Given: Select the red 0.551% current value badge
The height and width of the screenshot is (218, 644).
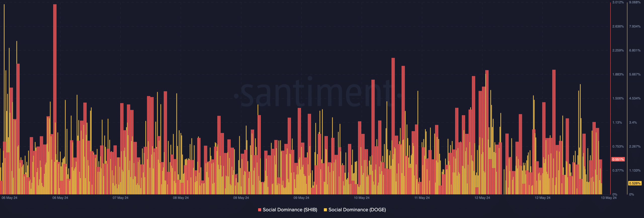Looking at the screenshot, I should click(x=618, y=159).
